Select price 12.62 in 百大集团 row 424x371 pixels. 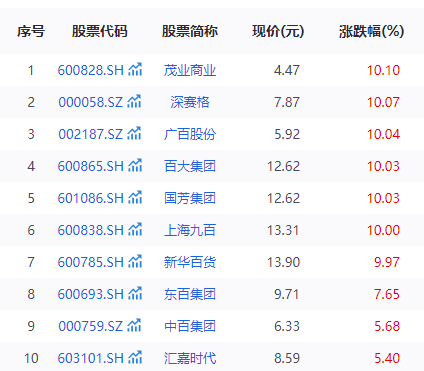pyautogui.click(x=284, y=166)
